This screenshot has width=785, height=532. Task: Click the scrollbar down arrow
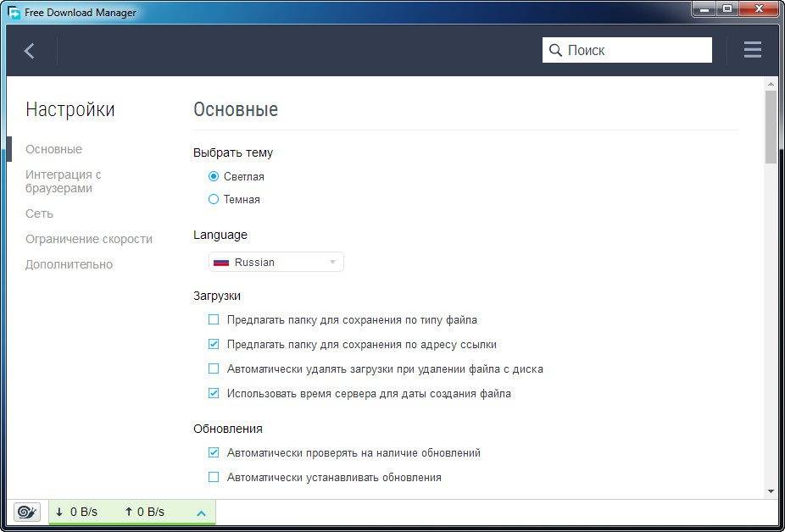(771, 491)
